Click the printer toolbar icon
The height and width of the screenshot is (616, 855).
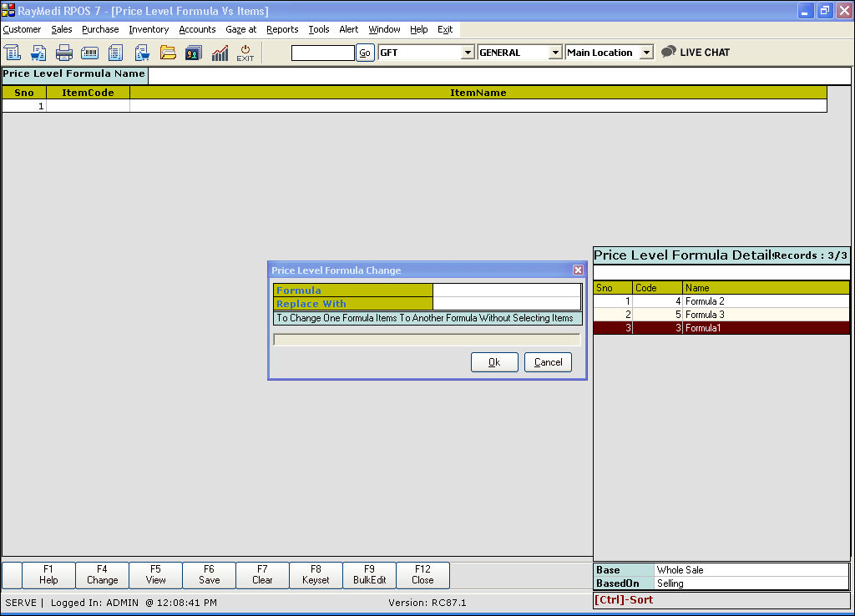tap(63, 53)
